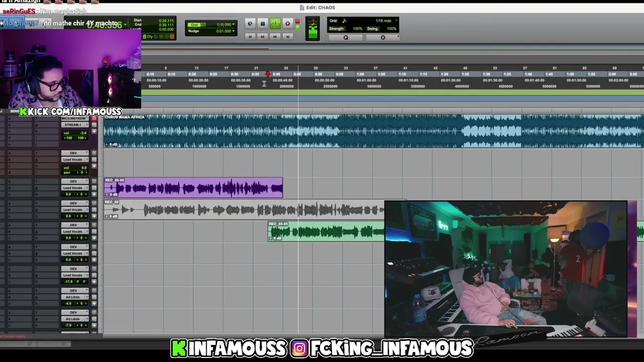The width and height of the screenshot is (644, 362).
Task: Open quantize settings with the gear button
Action: point(383,38)
